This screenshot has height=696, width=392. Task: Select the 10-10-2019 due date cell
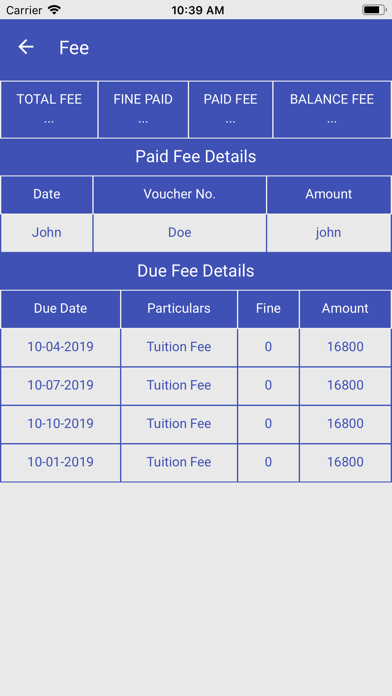60,424
